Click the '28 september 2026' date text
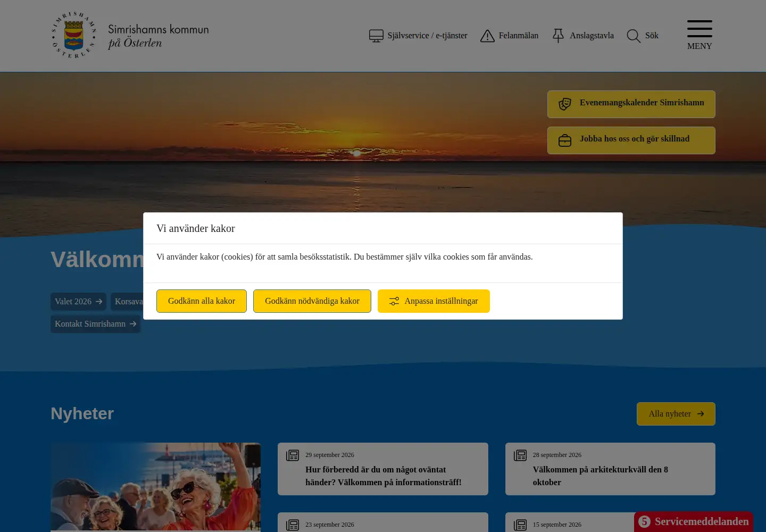This screenshot has height=532, width=766. pos(557,455)
